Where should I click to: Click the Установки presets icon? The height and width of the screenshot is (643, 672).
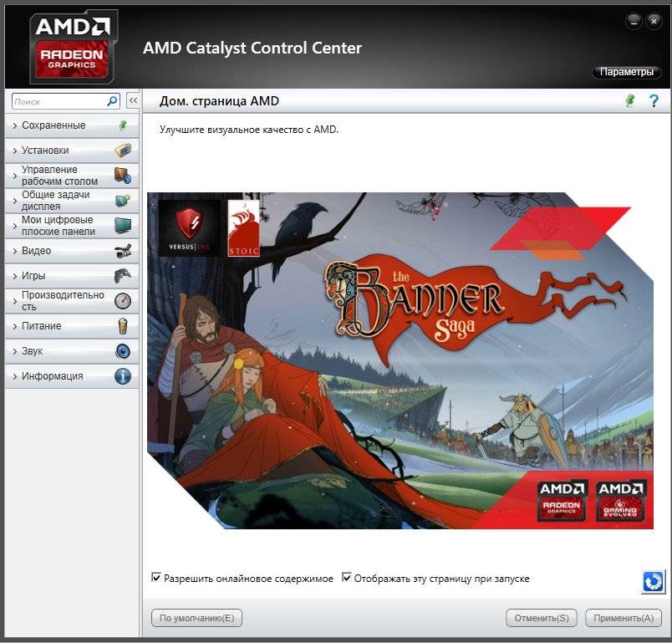pos(123,151)
